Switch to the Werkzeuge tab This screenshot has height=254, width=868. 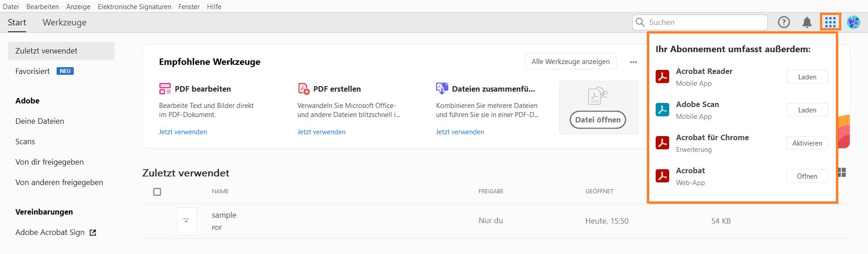click(64, 22)
